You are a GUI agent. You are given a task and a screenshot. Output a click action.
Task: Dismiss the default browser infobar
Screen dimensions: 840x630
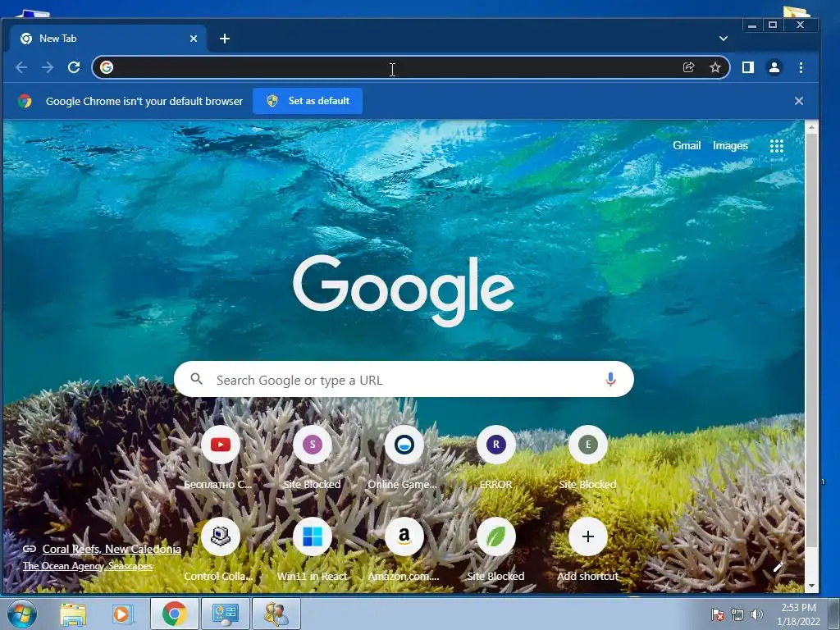799,101
